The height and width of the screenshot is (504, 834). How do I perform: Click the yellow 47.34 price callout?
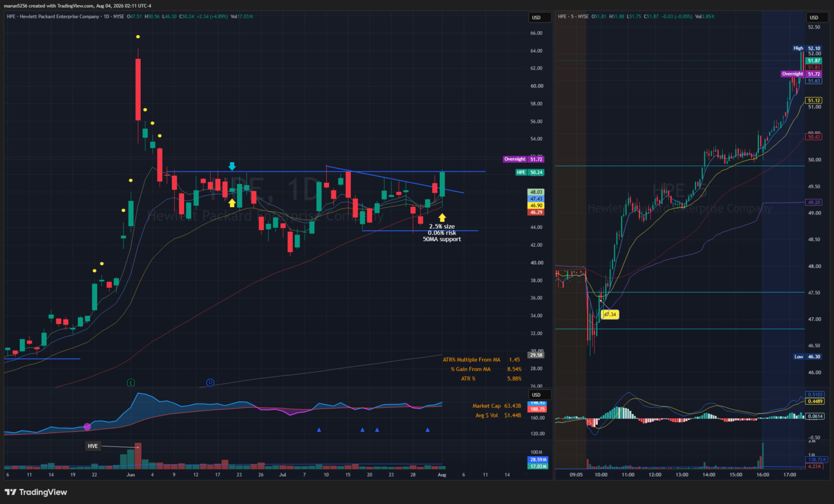coord(610,315)
